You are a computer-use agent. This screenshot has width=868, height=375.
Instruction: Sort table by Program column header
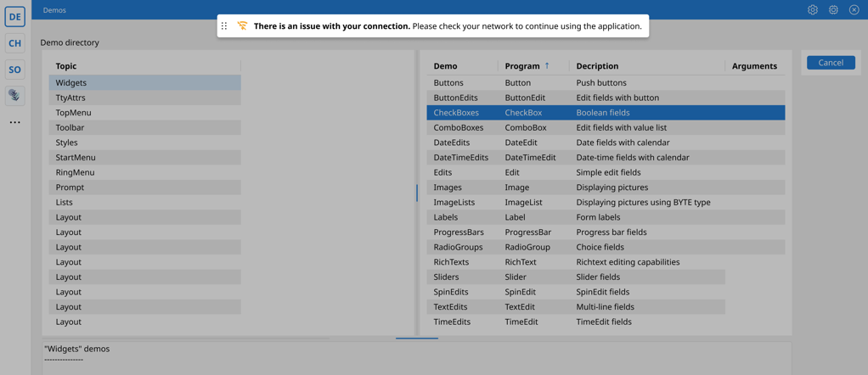tap(522, 66)
